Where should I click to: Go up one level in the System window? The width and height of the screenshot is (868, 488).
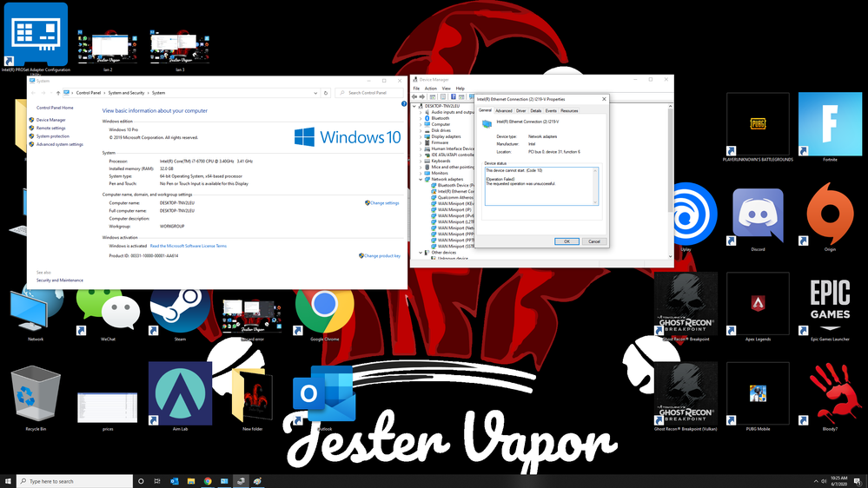point(58,93)
